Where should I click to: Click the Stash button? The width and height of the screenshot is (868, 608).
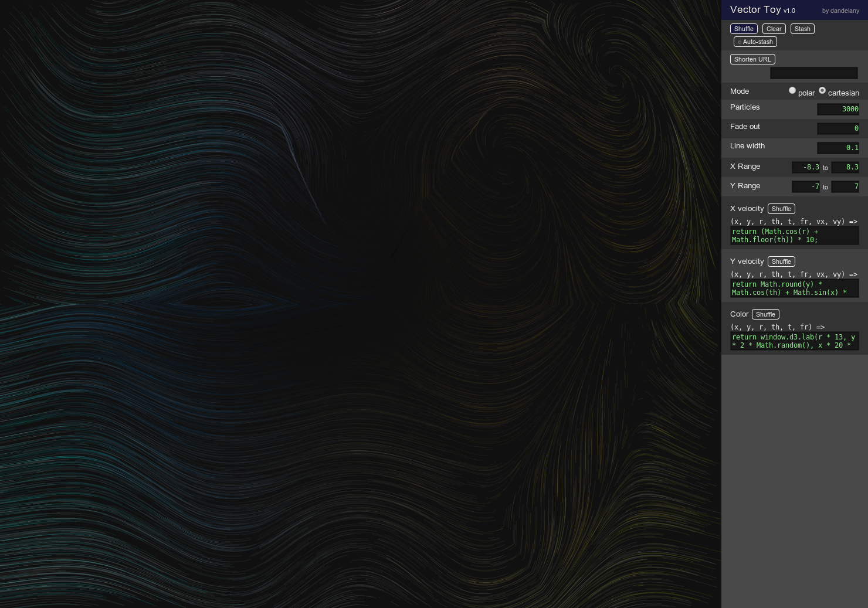pyautogui.click(x=802, y=29)
